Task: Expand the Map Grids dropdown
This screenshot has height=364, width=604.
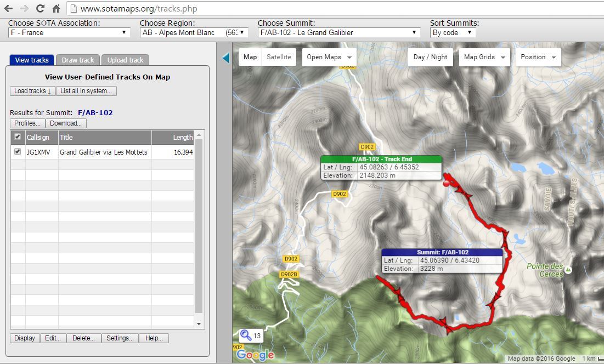Action: (x=484, y=57)
